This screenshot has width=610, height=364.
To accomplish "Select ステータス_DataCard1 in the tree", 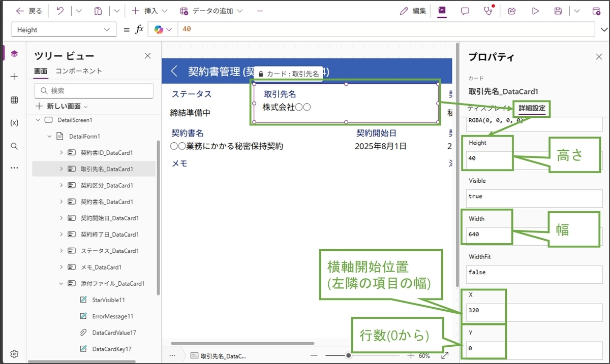I will 110,251.
